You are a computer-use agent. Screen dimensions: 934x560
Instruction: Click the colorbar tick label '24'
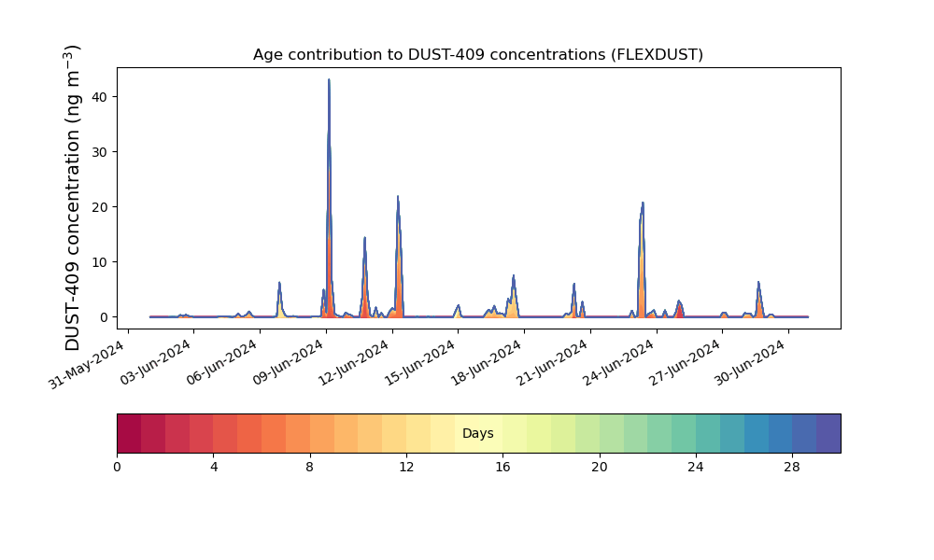(695, 468)
